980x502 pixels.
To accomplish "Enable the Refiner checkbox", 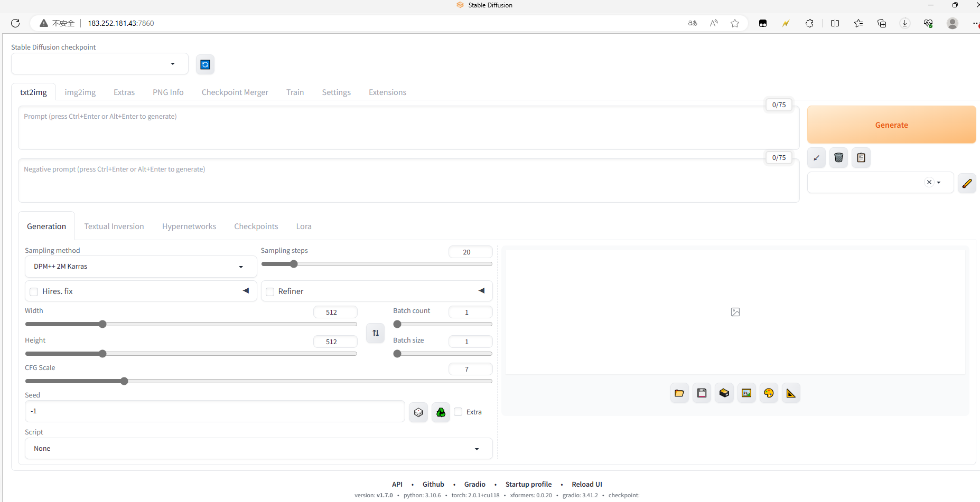I will click(x=270, y=291).
